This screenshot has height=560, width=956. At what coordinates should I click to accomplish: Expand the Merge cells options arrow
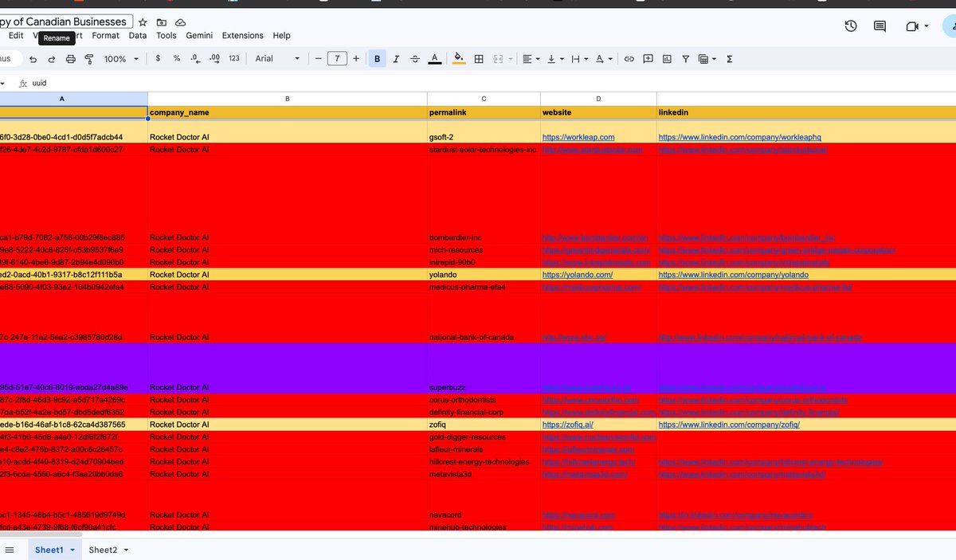click(x=509, y=59)
